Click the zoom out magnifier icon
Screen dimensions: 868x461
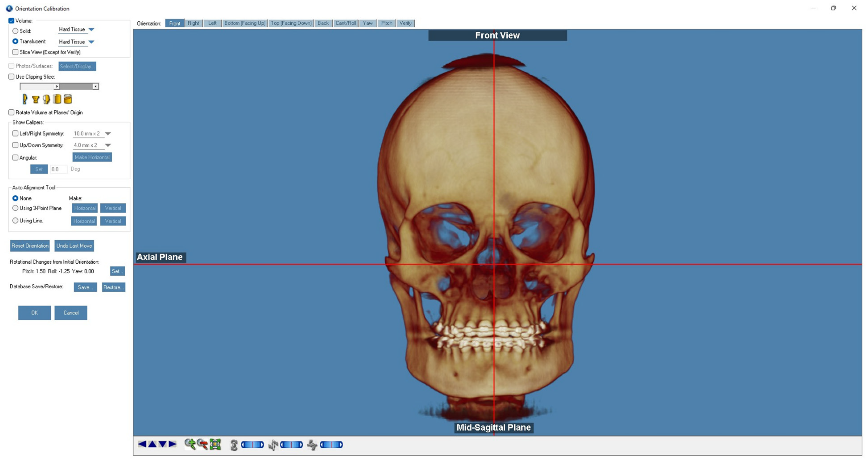click(x=202, y=445)
